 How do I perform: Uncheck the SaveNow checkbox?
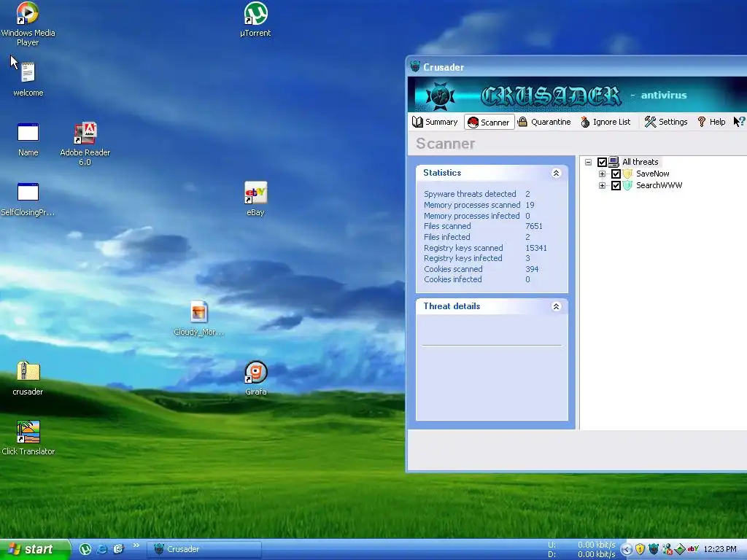pyautogui.click(x=616, y=174)
